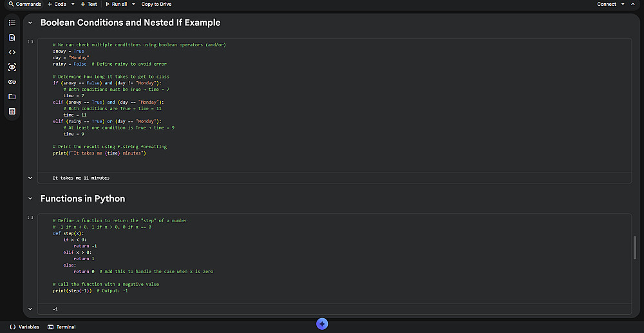Collapse the Boolean Conditions section
644x333 pixels.
pos(30,23)
